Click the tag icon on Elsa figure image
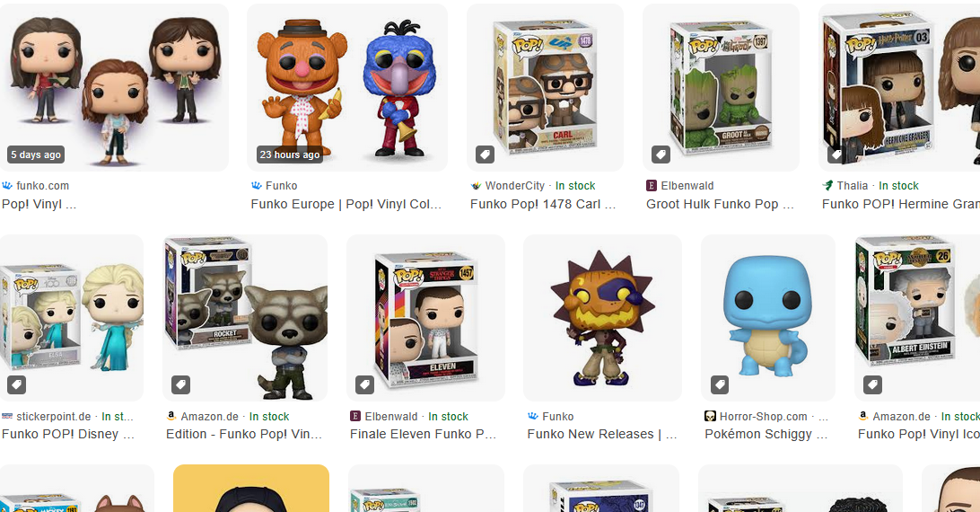 pyautogui.click(x=17, y=384)
